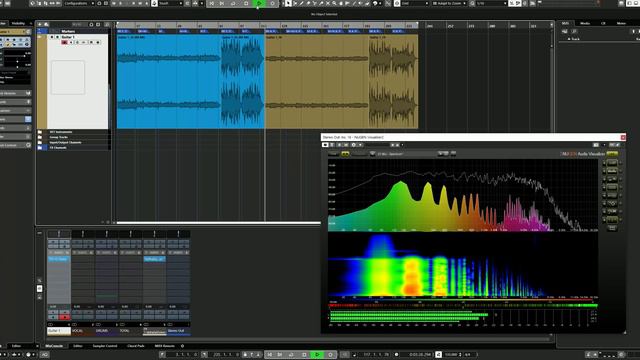Switch to the Media tab in right zone

coord(585,23)
